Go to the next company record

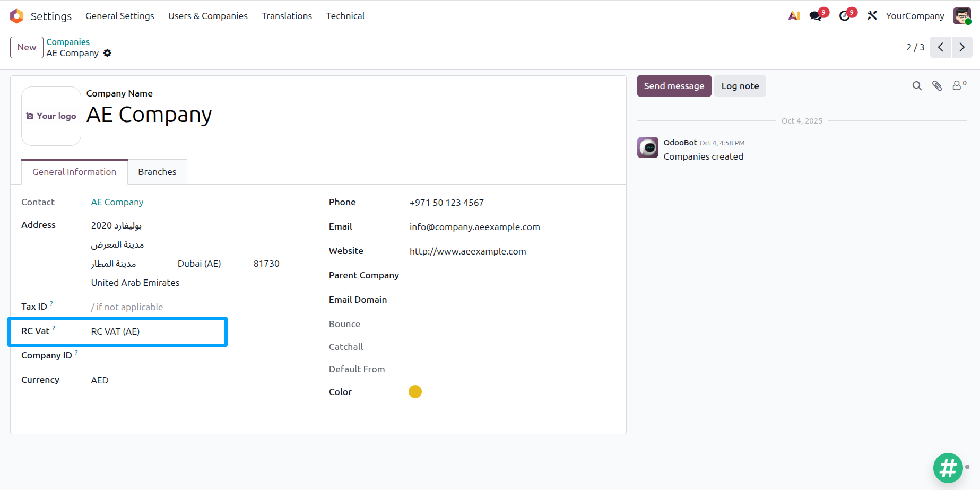point(962,47)
